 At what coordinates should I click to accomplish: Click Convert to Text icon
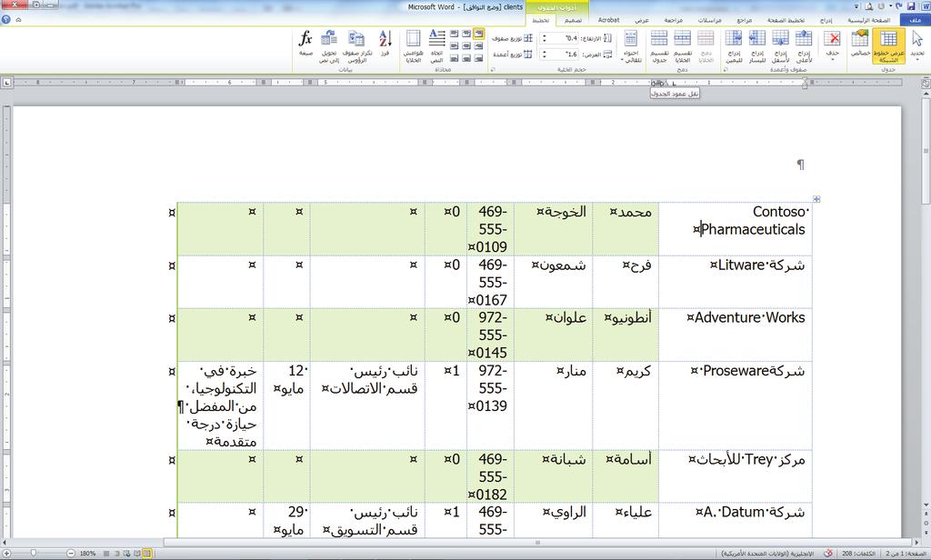[x=329, y=46]
